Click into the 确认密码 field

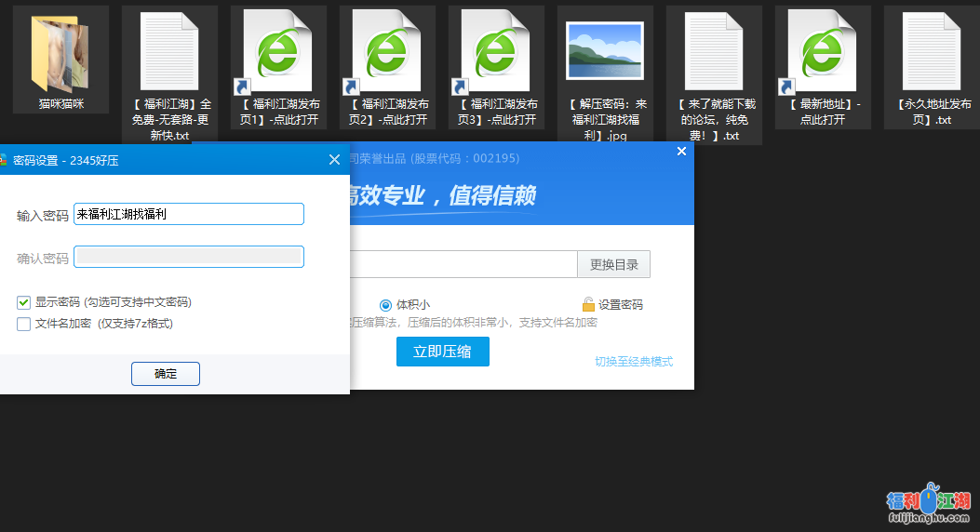point(189,257)
